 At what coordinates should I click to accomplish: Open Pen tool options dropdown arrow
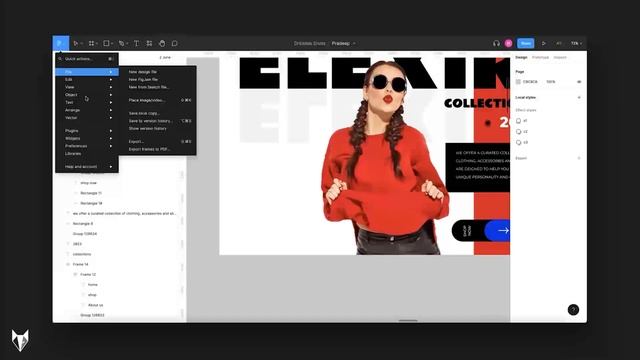pos(127,44)
